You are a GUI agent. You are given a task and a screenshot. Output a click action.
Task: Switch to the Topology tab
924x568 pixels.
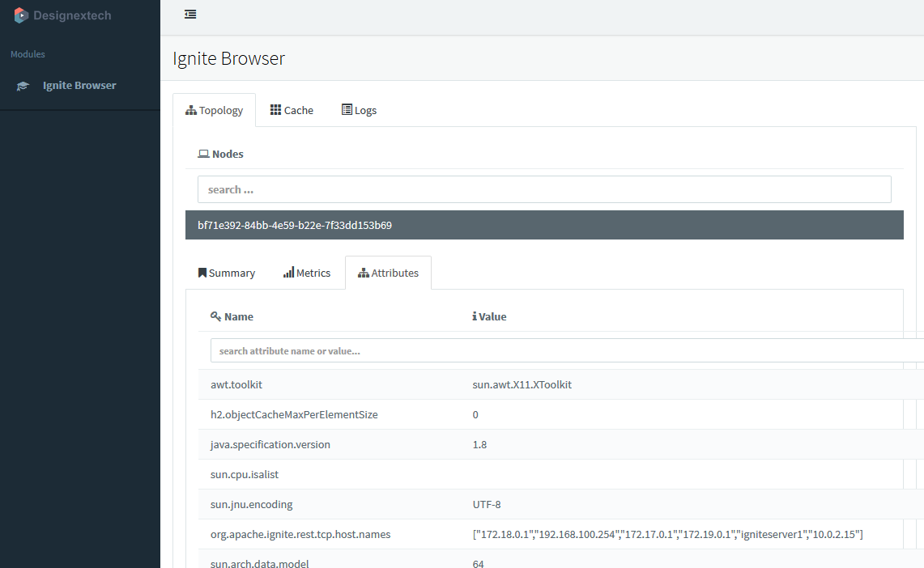tap(214, 110)
